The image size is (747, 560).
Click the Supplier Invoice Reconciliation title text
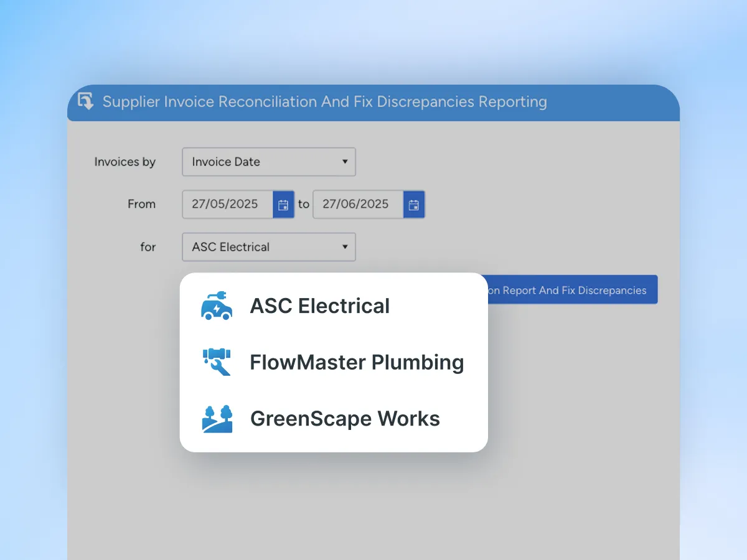tap(325, 101)
